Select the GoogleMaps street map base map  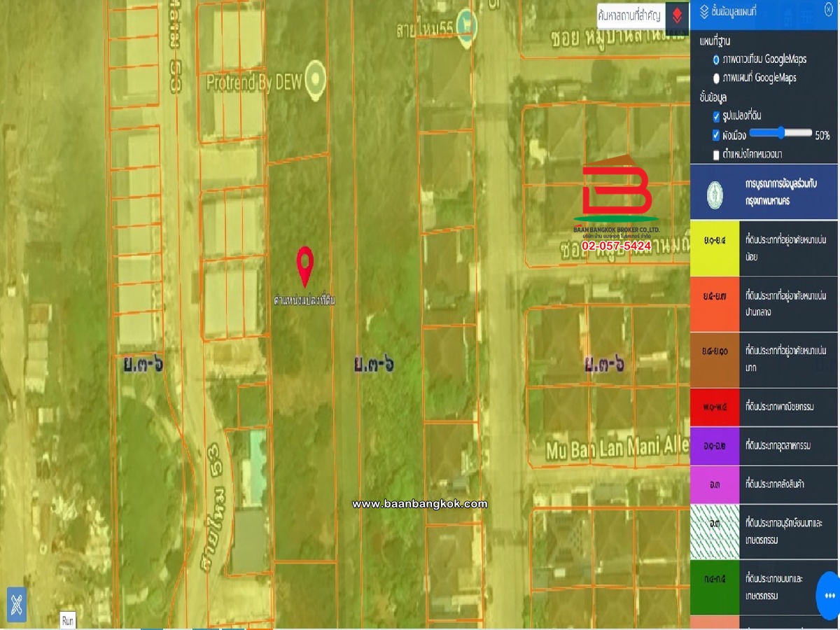[x=716, y=78]
